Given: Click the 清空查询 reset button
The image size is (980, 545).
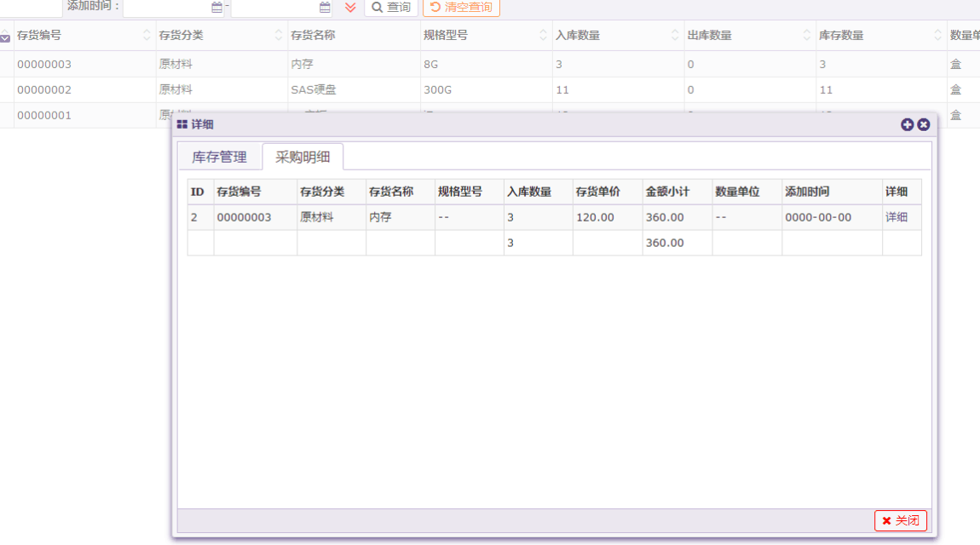Looking at the screenshot, I should click(x=461, y=7).
